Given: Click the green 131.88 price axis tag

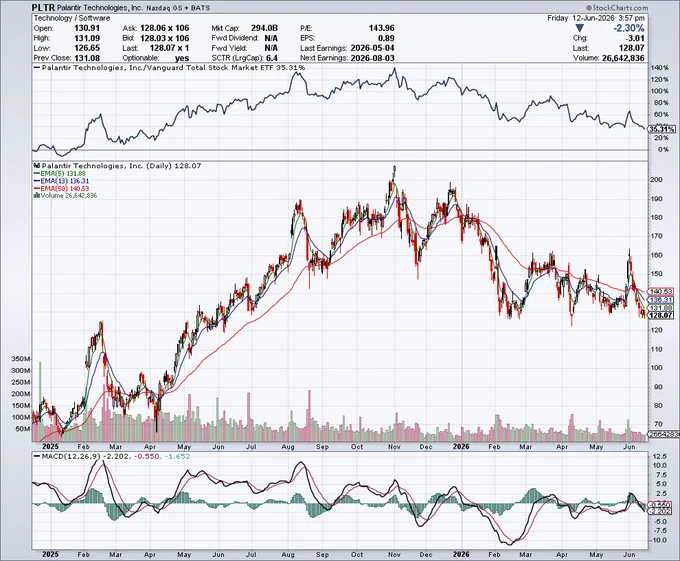Looking at the screenshot, I should point(661,308).
